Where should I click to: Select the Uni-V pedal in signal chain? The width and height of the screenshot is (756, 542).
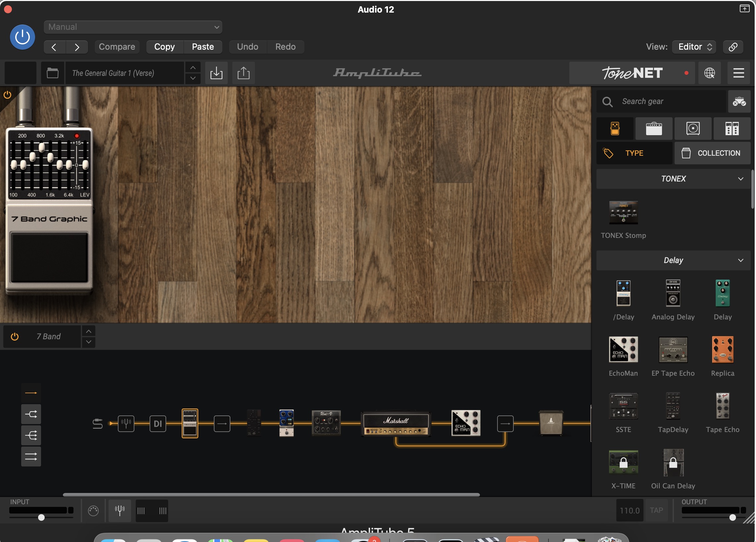point(327,424)
